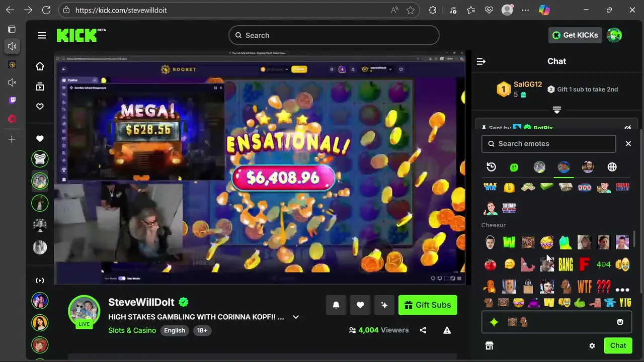This screenshot has height=362, width=644.
Task: Insert the TRUMP emote
Action: (509, 208)
